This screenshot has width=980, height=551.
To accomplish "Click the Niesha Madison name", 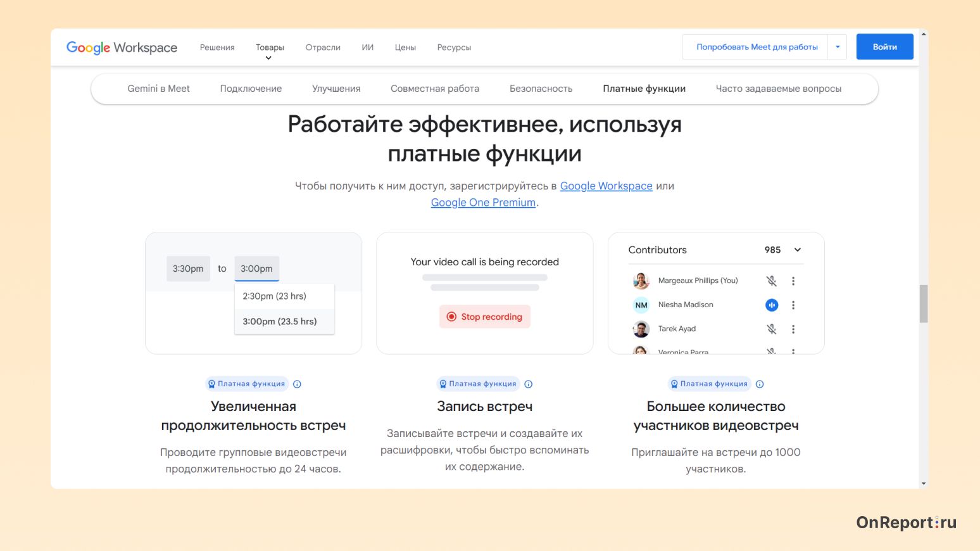I will pos(686,305).
